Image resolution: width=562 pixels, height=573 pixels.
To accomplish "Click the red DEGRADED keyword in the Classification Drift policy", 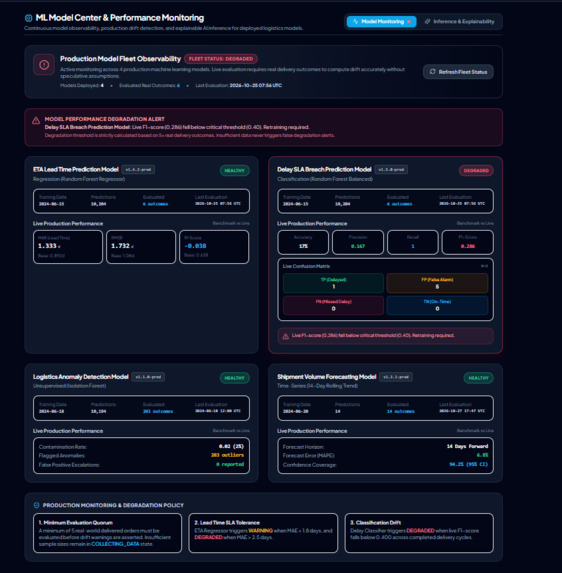I will [x=420, y=531].
